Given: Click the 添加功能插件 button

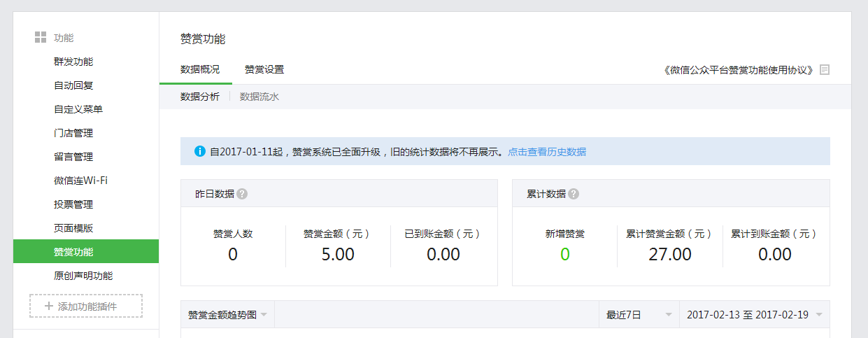Looking at the screenshot, I should pyautogui.click(x=86, y=307).
